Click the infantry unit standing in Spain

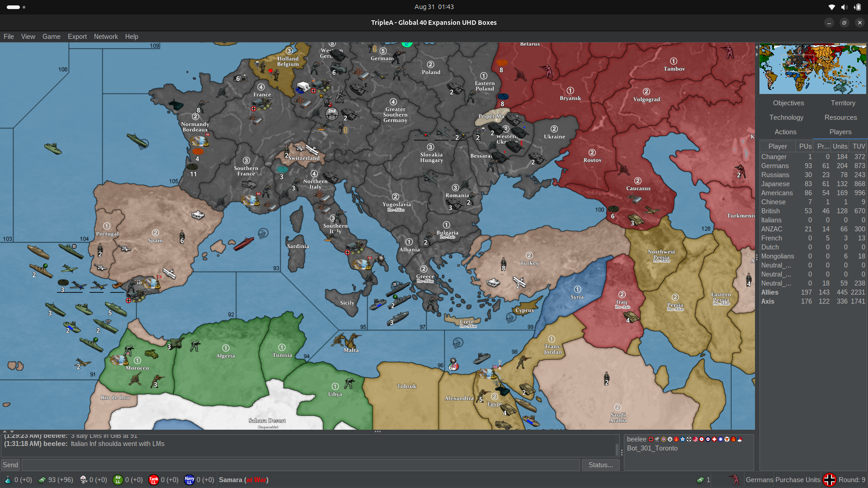(182, 236)
